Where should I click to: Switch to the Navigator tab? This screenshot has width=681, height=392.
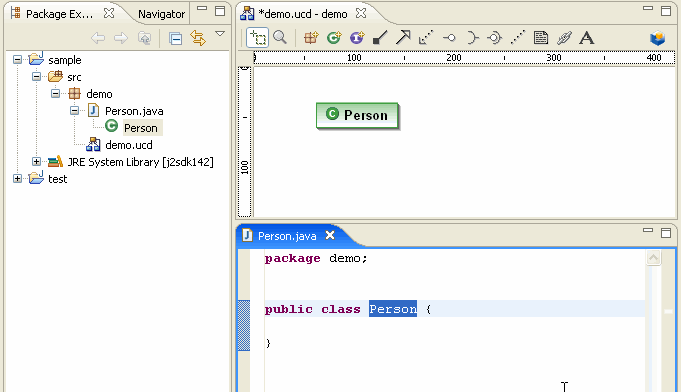pyautogui.click(x=161, y=14)
